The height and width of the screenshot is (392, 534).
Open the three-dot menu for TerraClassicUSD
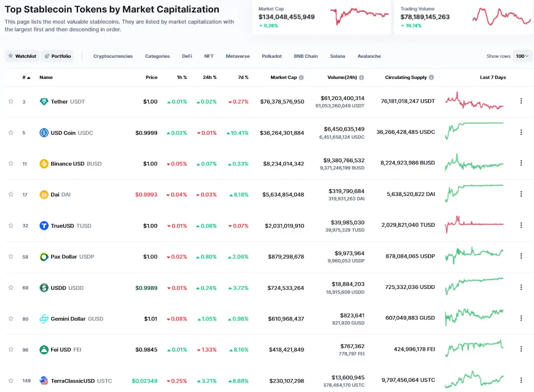tap(521, 380)
